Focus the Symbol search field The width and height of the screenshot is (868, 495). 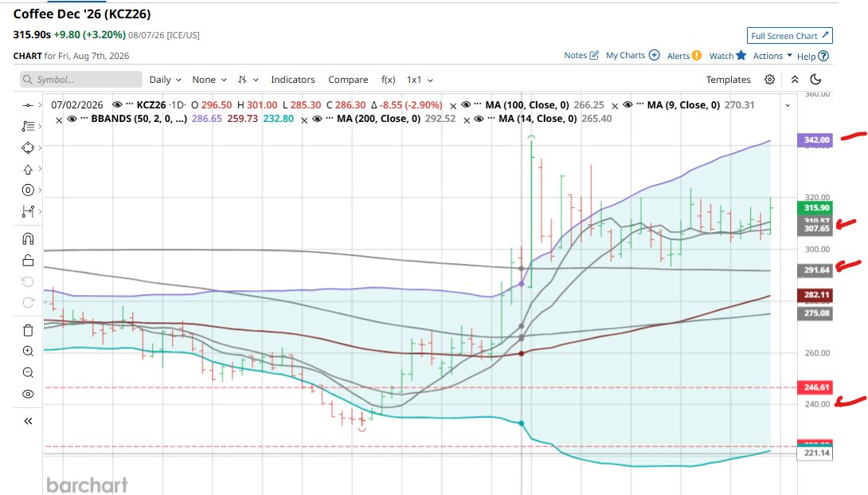80,79
